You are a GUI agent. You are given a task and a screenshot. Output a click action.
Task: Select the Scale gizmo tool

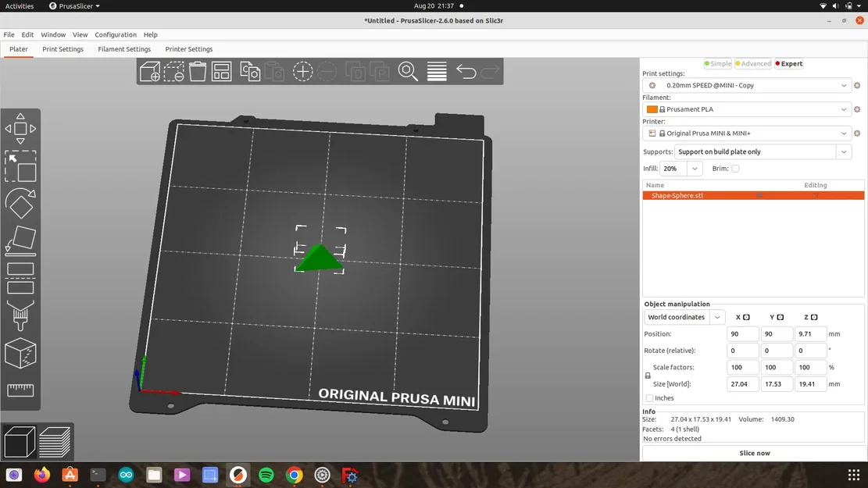[20, 166]
